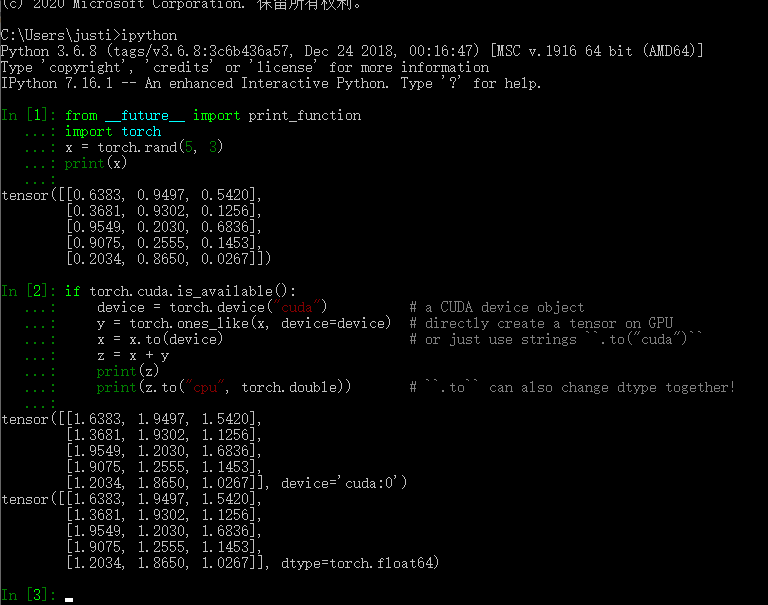Click the 'z = x + y' line
Screen dimensions: 768x605
[x=133, y=355]
